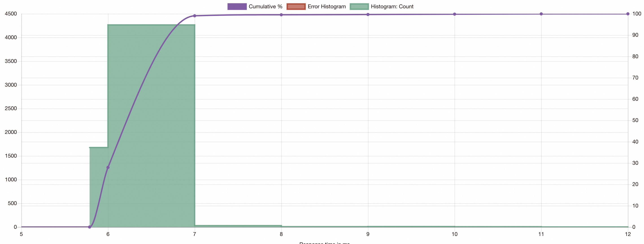Click the 5 tick on response time axis
The width and height of the screenshot is (644, 244).
point(21,234)
